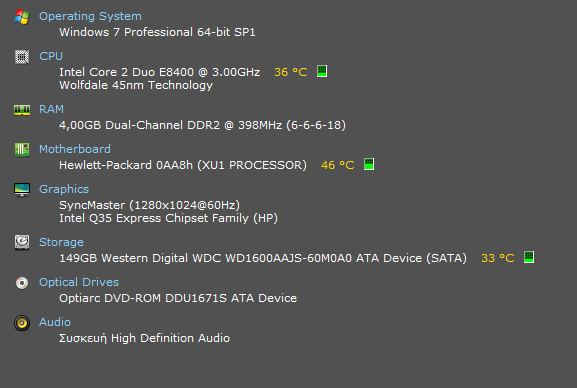Open the RAM section link
Image resolution: width=577 pixels, height=388 pixels.
[51, 109]
